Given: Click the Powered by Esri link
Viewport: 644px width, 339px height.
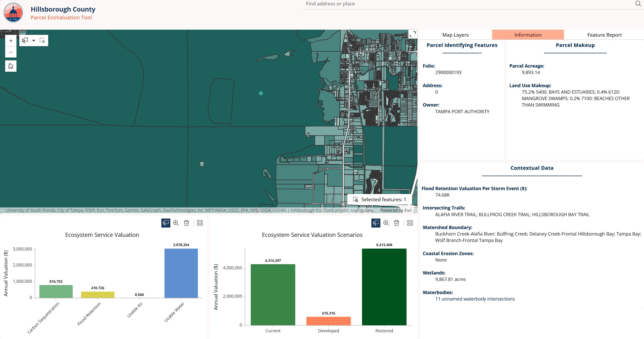Looking at the screenshot, I should [x=396, y=210].
